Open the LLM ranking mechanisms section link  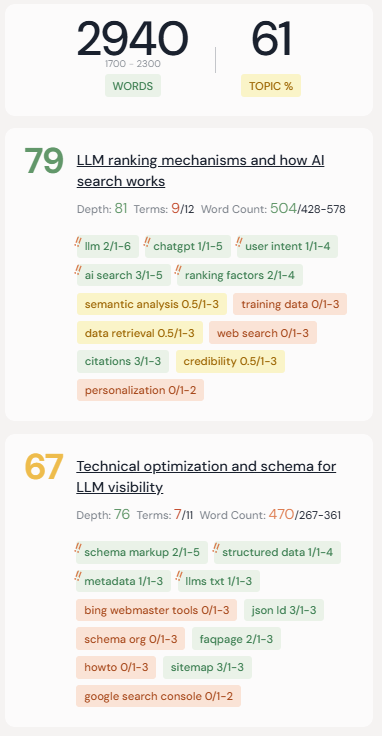[x=200, y=170]
